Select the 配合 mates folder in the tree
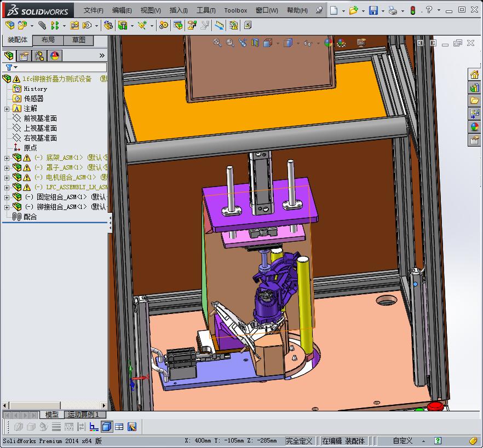 [x=30, y=217]
